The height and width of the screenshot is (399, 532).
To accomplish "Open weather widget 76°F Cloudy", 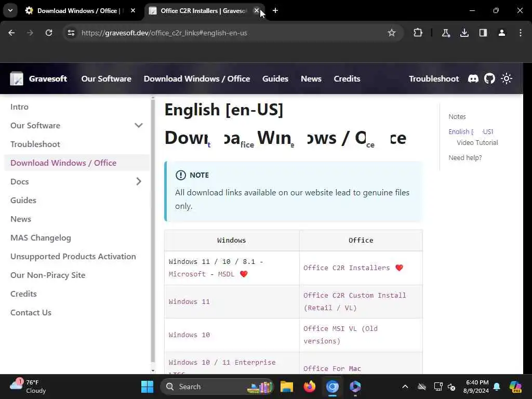I will pyautogui.click(x=28, y=387).
